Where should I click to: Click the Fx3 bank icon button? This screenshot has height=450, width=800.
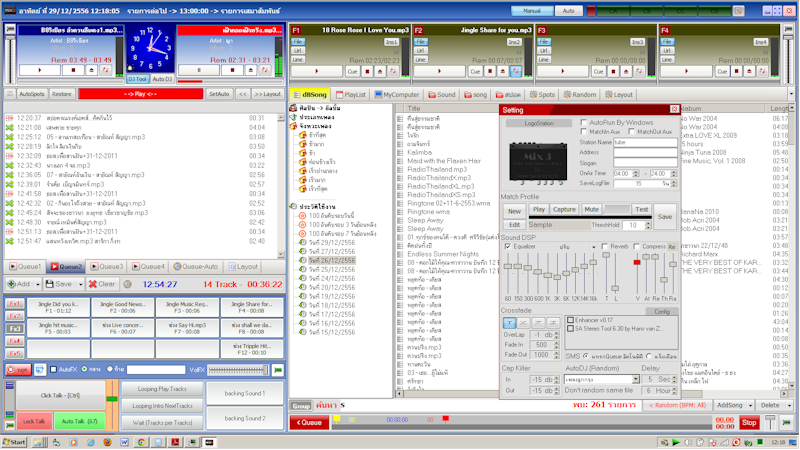tap(16, 328)
